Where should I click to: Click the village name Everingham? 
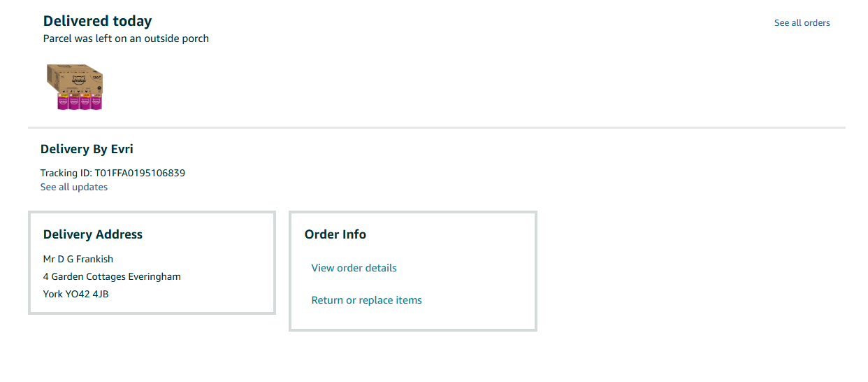154,276
